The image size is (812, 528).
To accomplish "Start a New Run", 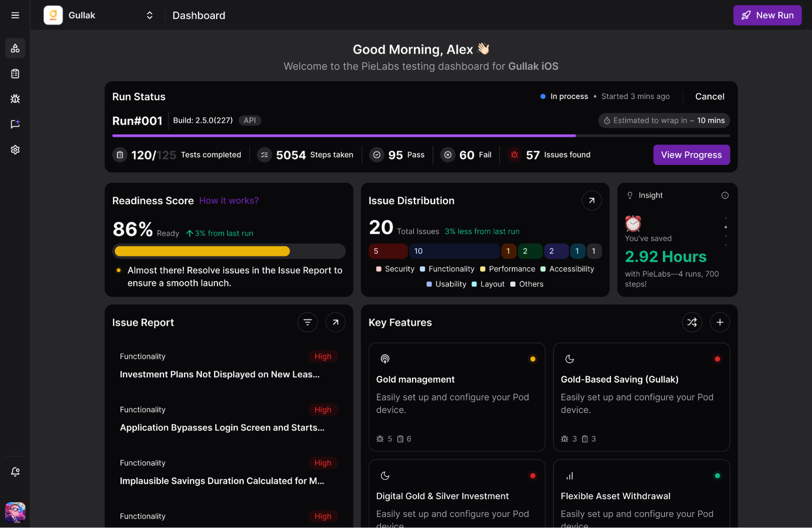I will [767, 15].
